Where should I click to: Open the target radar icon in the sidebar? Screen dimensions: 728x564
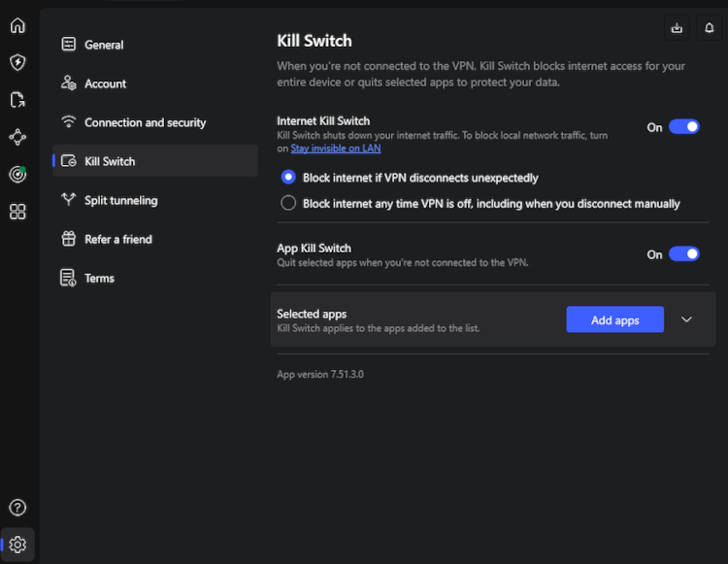point(17,175)
